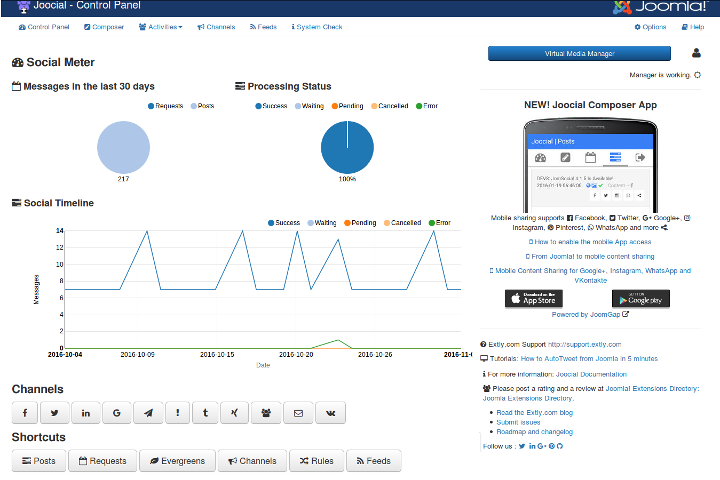Screen dimensions: 720x480
Task: Open Roadmap and changelog link
Action: click(x=534, y=432)
